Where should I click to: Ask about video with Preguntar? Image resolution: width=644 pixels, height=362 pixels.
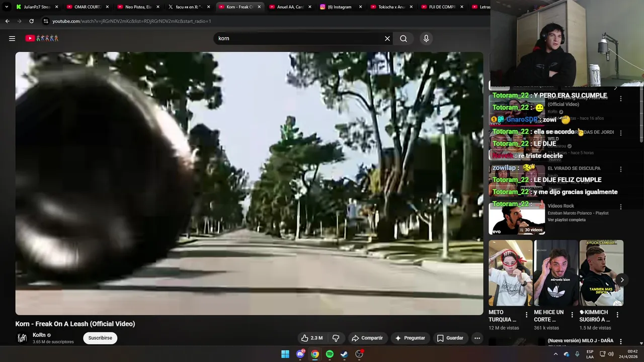click(411, 338)
